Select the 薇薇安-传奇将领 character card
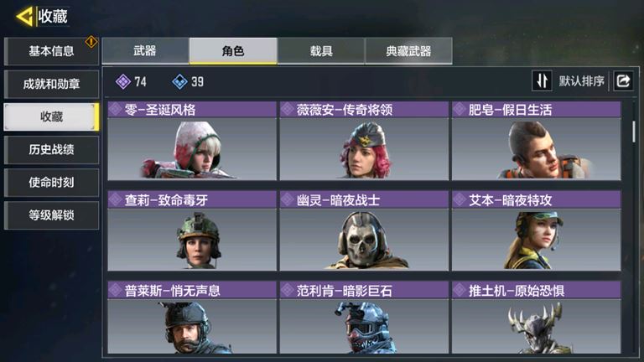The height and width of the screenshot is (362, 644). [x=364, y=141]
